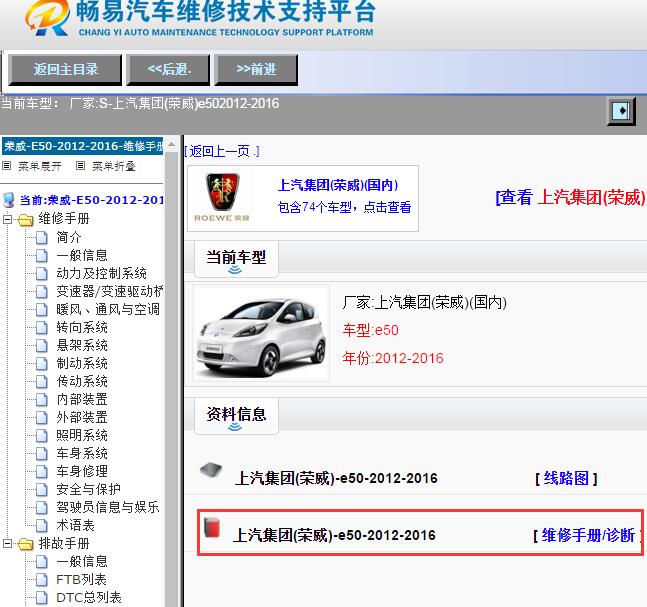
Task: Click the red book icon beside 维修手册 row
Action: click(x=212, y=527)
